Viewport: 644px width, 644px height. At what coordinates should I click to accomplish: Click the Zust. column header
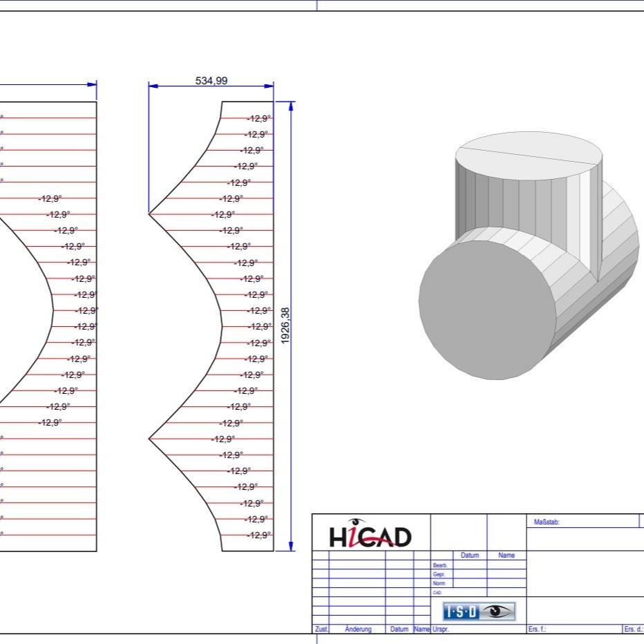tap(321, 629)
